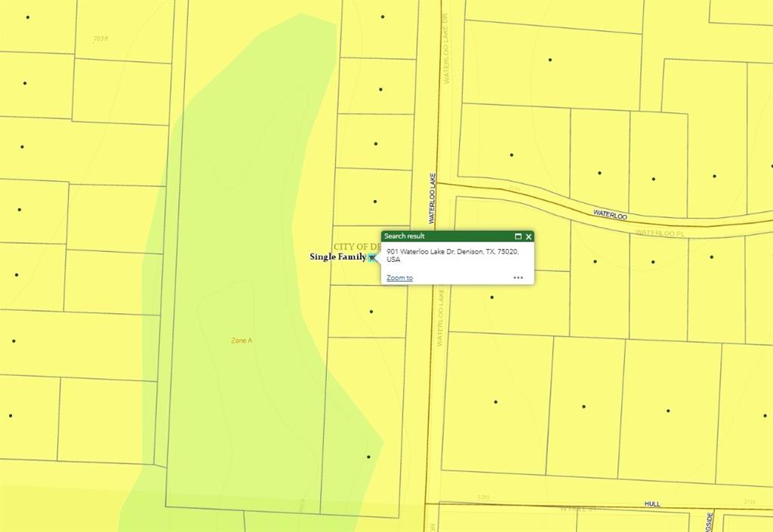The height and width of the screenshot is (532, 773).
Task: Click the 'Zoom to' link
Action: tap(399, 278)
